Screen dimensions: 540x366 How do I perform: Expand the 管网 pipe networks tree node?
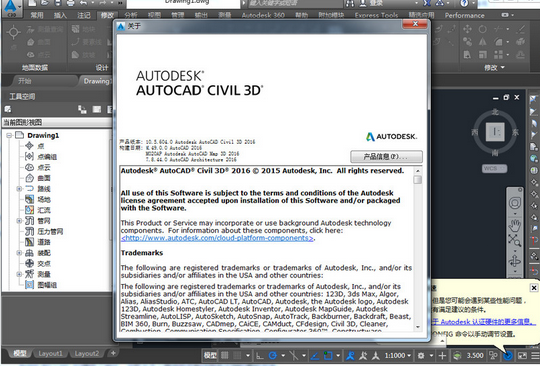coord(19,221)
